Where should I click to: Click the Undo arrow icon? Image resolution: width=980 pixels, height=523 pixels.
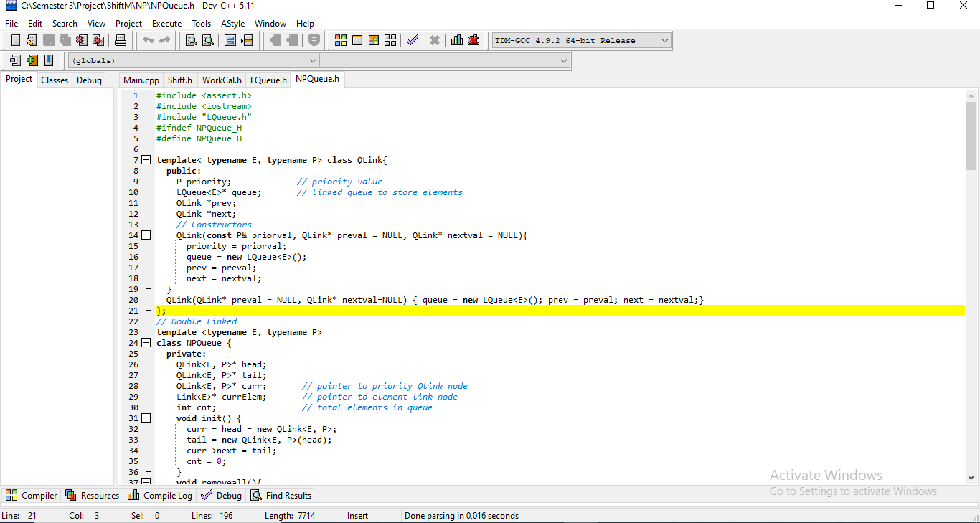(x=149, y=40)
